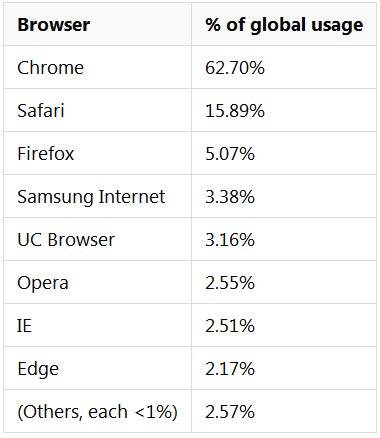This screenshot has height=438, width=380.
Task: Click the 2.55% usage value
Action: click(230, 282)
